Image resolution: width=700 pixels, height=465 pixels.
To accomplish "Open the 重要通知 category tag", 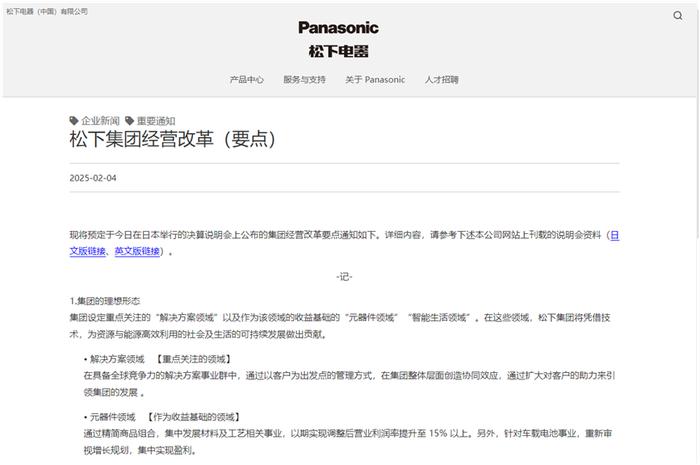I will click(156, 120).
